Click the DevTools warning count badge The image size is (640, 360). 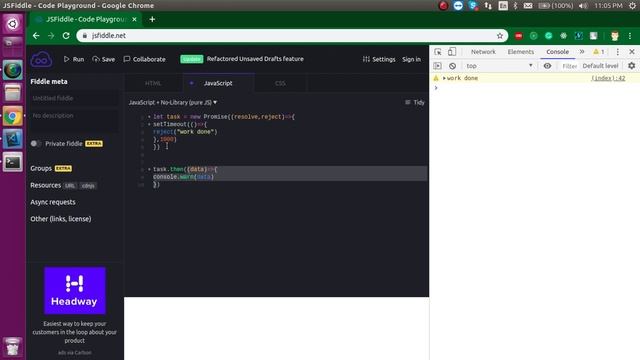click(x=598, y=52)
